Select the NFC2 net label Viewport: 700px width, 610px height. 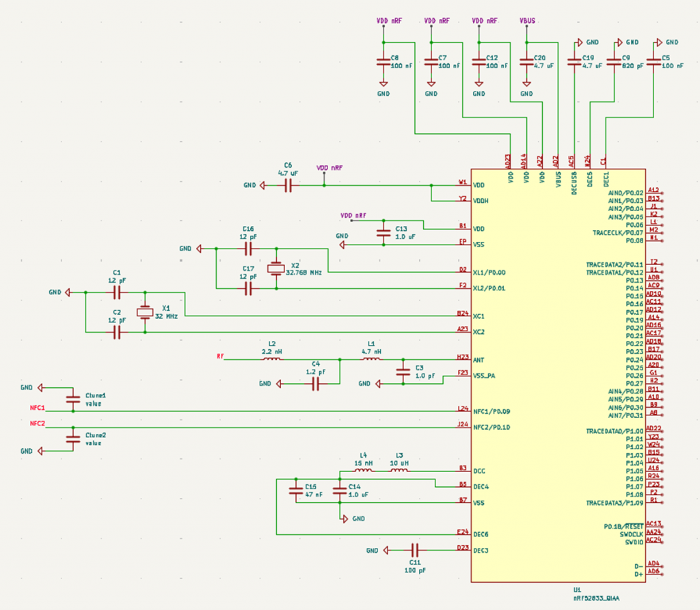[x=37, y=424]
